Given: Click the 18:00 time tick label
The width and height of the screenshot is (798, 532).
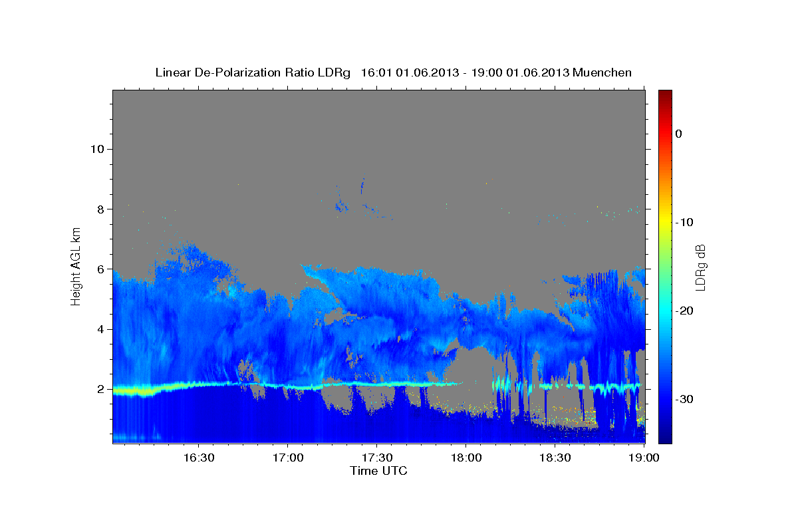Looking at the screenshot, I should tap(465, 458).
